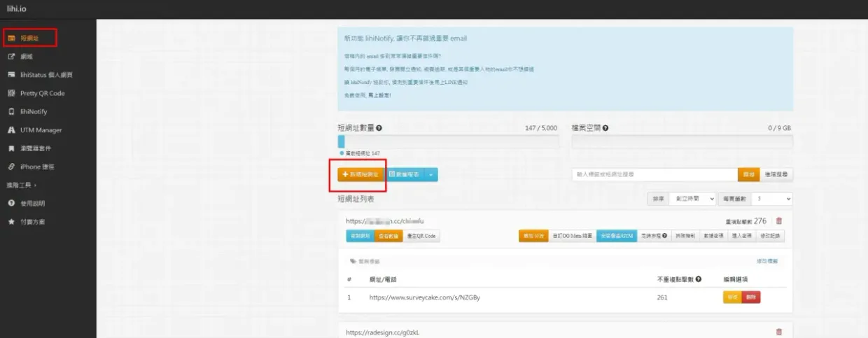
Task: Click orange 修改 button in surveycake row
Action: [x=732, y=297]
